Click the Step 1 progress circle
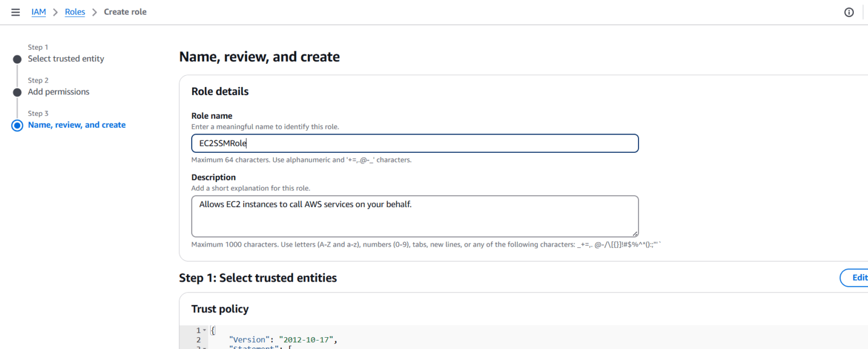868x349 pixels. pyautogui.click(x=17, y=59)
